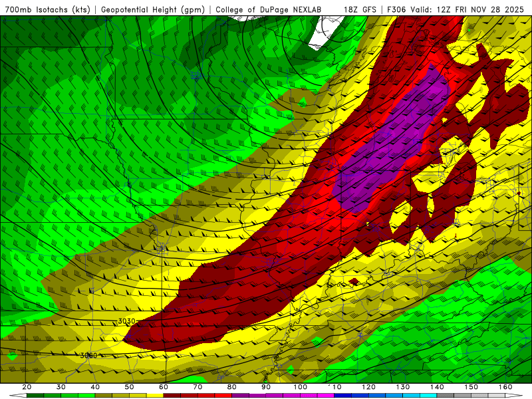This screenshot has height=399, width=532.
Task: Click the 40 value on color scale
Action: 95,387
